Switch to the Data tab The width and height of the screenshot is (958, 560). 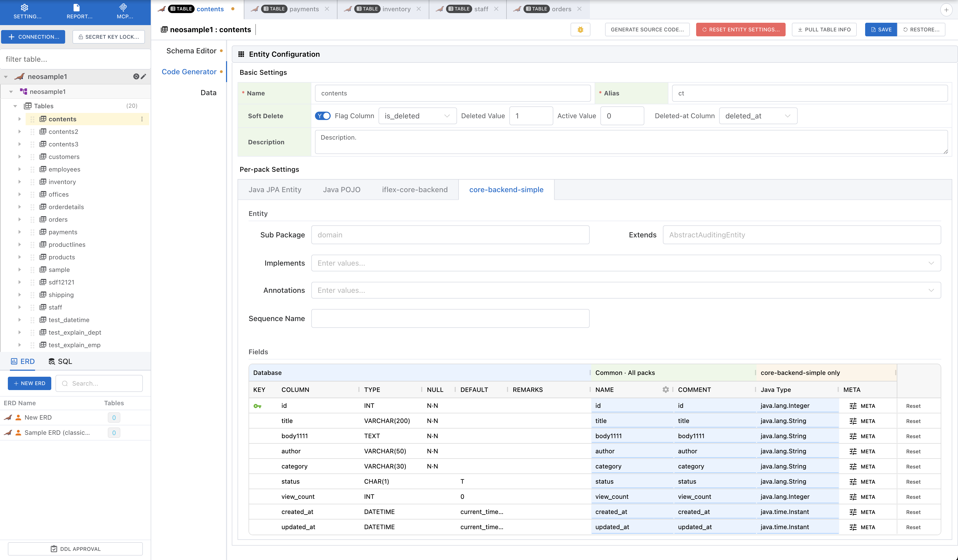208,93
